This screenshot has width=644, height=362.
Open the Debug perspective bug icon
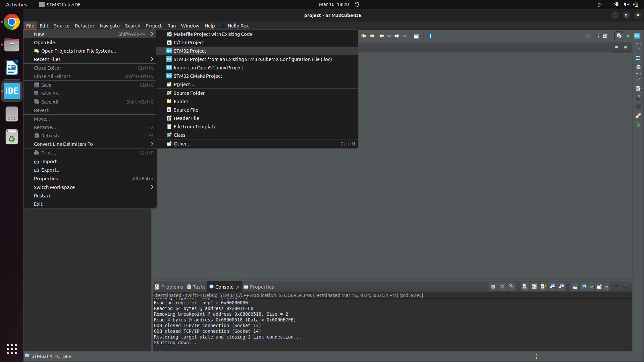coord(628,36)
